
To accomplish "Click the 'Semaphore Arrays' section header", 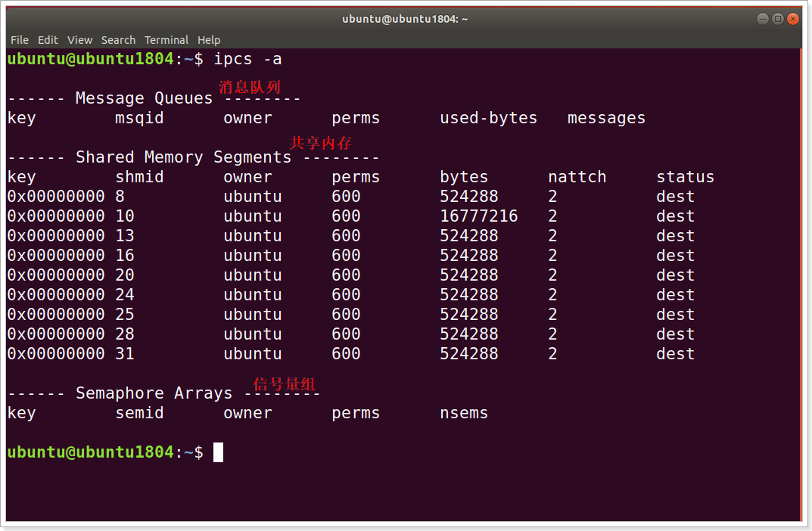I will pos(154,393).
